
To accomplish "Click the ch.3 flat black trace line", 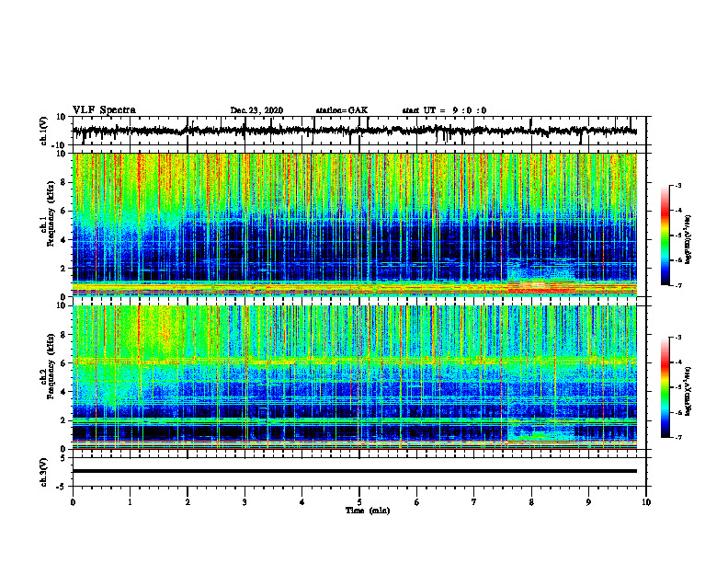I will (354, 471).
